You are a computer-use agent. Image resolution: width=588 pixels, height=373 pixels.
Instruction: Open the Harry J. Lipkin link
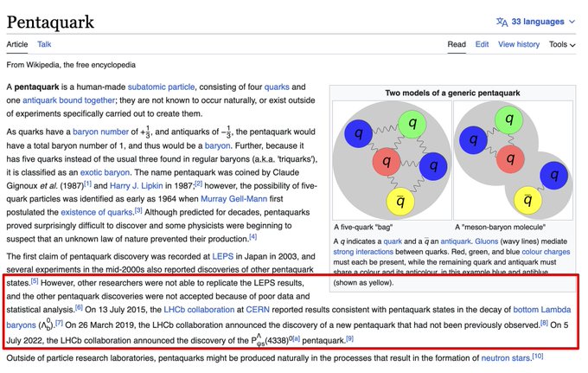pos(137,186)
